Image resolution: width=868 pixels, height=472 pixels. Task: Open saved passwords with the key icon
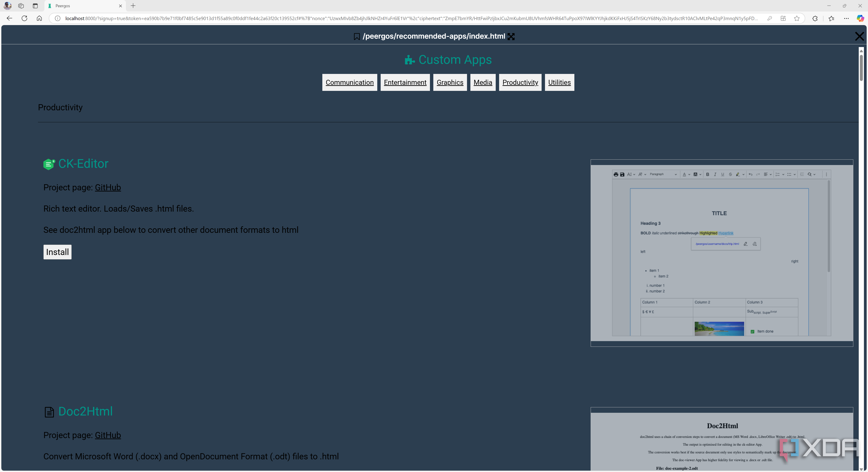(x=770, y=18)
